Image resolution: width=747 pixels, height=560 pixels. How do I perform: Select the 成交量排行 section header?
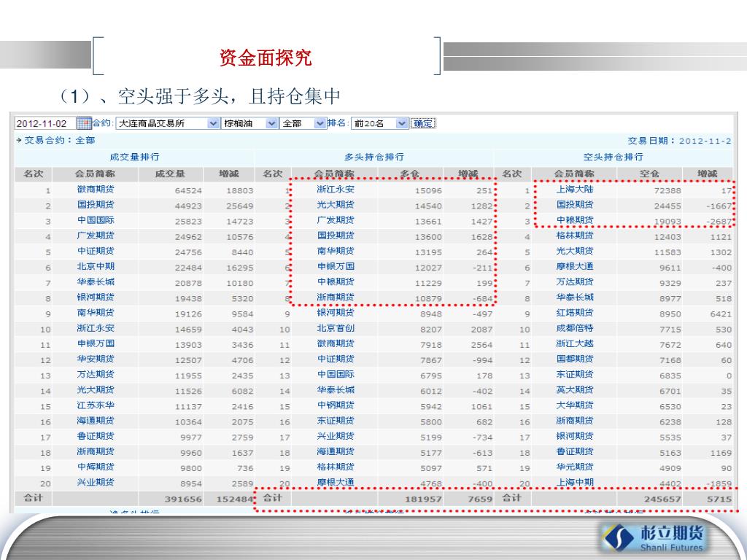[134, 157]
